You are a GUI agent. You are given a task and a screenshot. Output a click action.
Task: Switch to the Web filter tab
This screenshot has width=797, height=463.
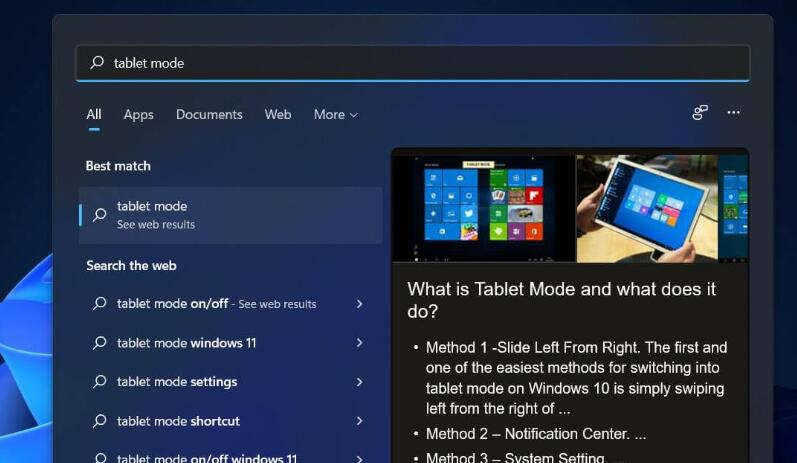278,114
